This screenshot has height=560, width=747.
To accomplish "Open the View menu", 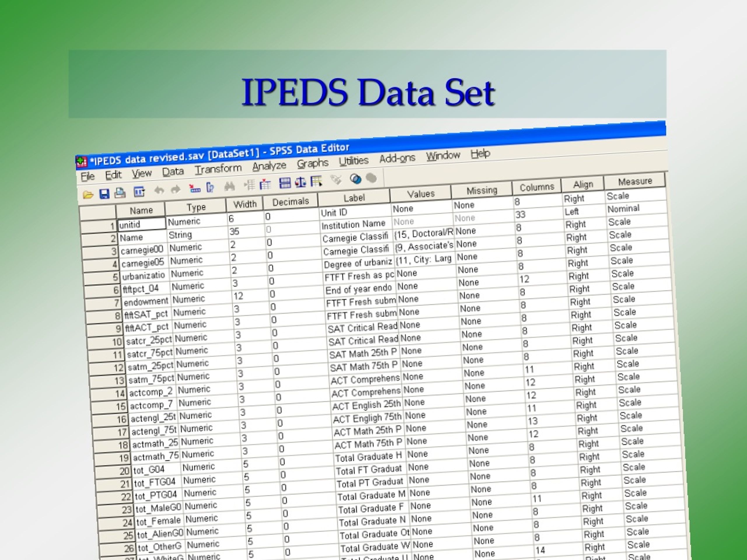I will pos(142,174).
